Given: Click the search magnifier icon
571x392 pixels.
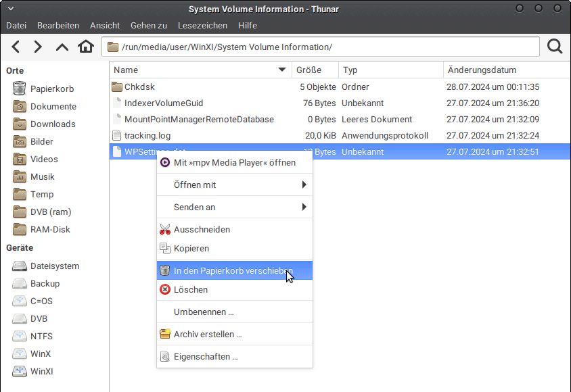Looking at the screenshot, I should point(555,47).
